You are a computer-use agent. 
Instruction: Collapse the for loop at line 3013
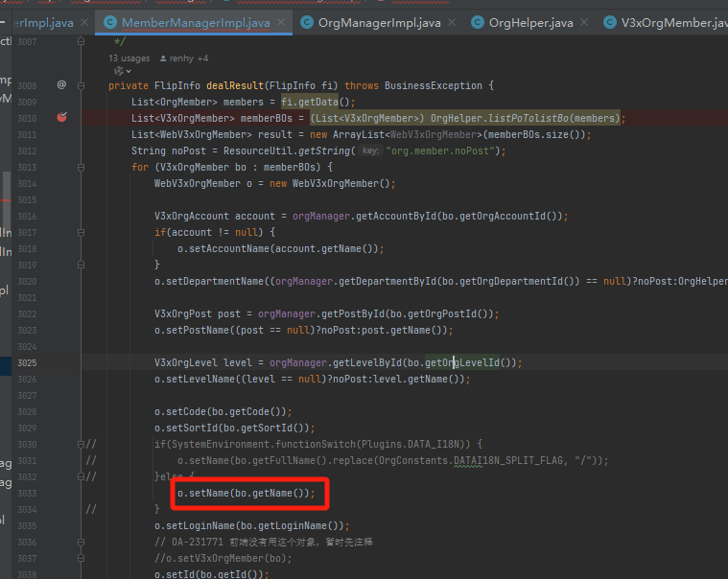(81, 167)
